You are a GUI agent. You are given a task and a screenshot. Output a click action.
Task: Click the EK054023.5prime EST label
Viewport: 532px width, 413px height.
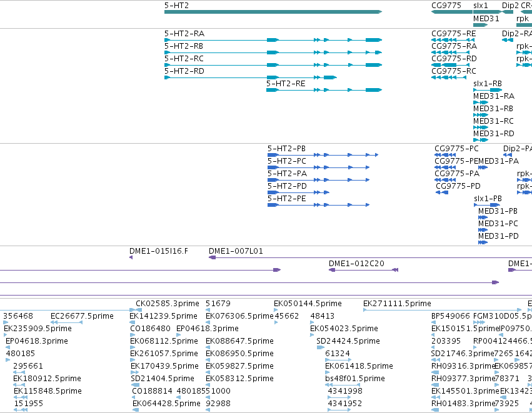coord(344,329)
